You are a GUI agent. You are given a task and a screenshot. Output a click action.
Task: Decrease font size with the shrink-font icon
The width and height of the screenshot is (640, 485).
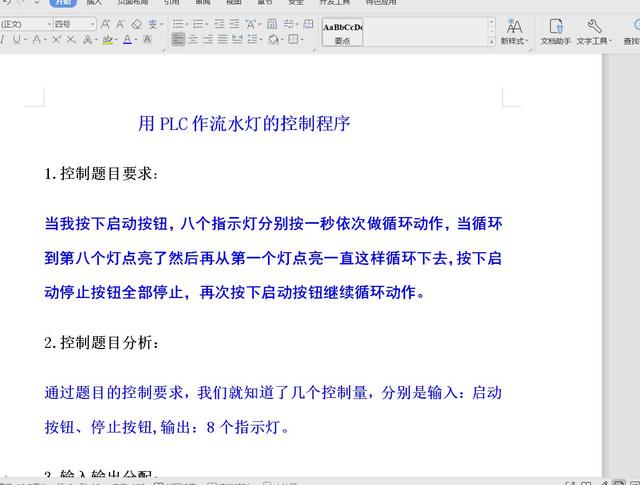[x=120, y=24]
